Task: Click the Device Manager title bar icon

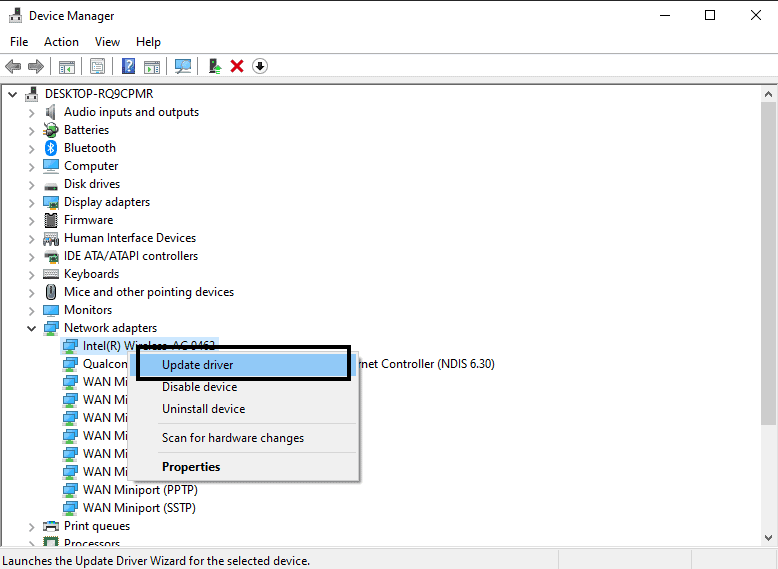Action: (16, 16)
